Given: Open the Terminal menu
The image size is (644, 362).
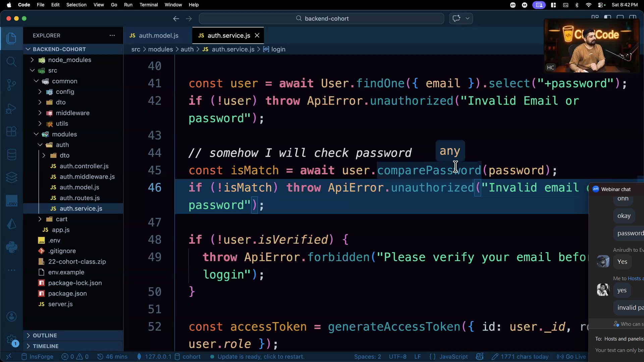Looking at the screenshot, I should (x=148, y=5).
